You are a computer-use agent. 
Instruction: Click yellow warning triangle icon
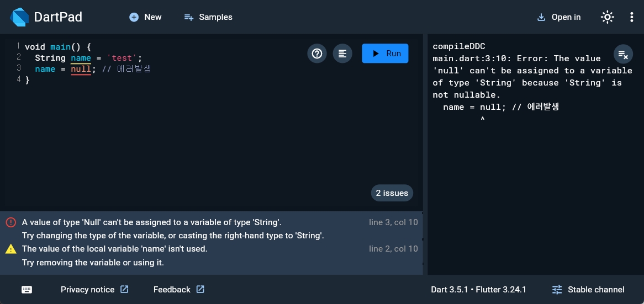coord(10,249)
